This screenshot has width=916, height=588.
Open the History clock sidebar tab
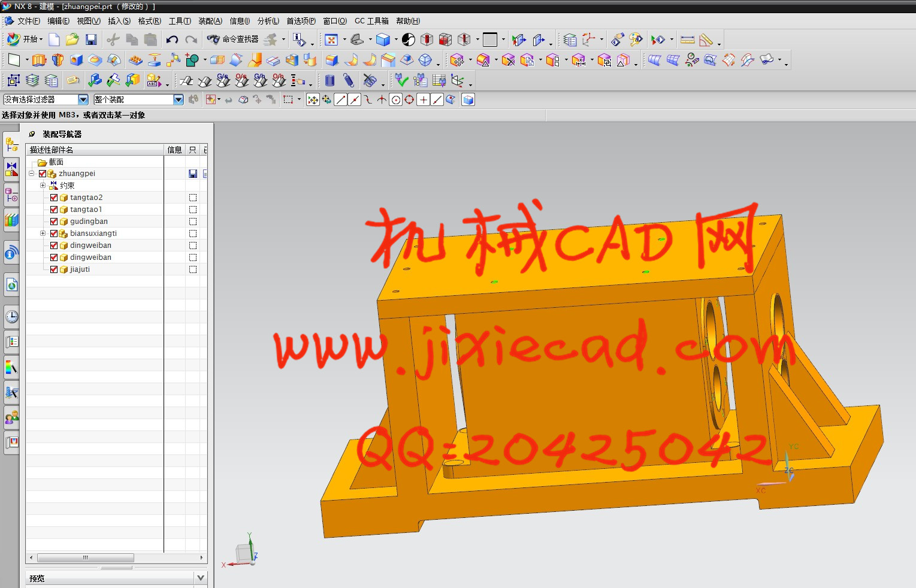(11, 317)
